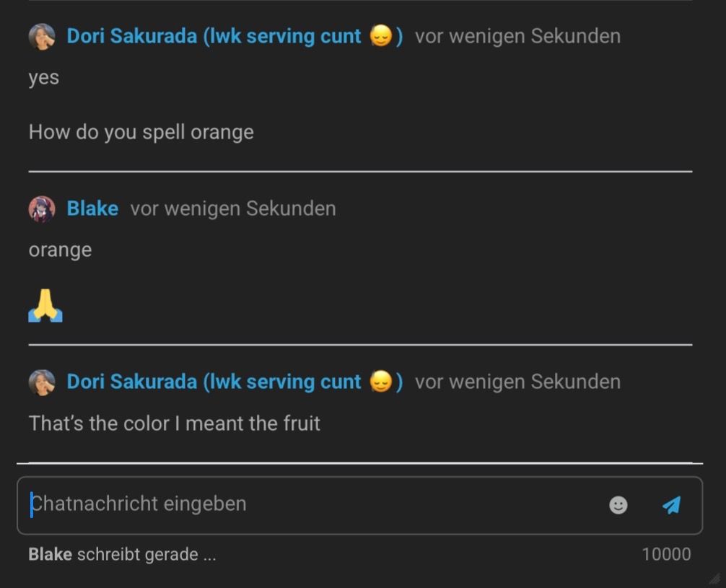Open Blake's profile via username
726x588 pixels.
(92, 209)
